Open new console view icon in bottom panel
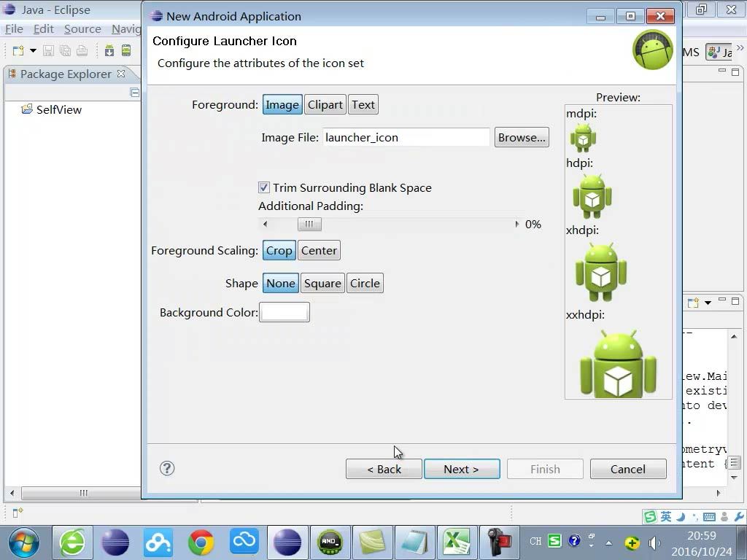 pos(693,303)
